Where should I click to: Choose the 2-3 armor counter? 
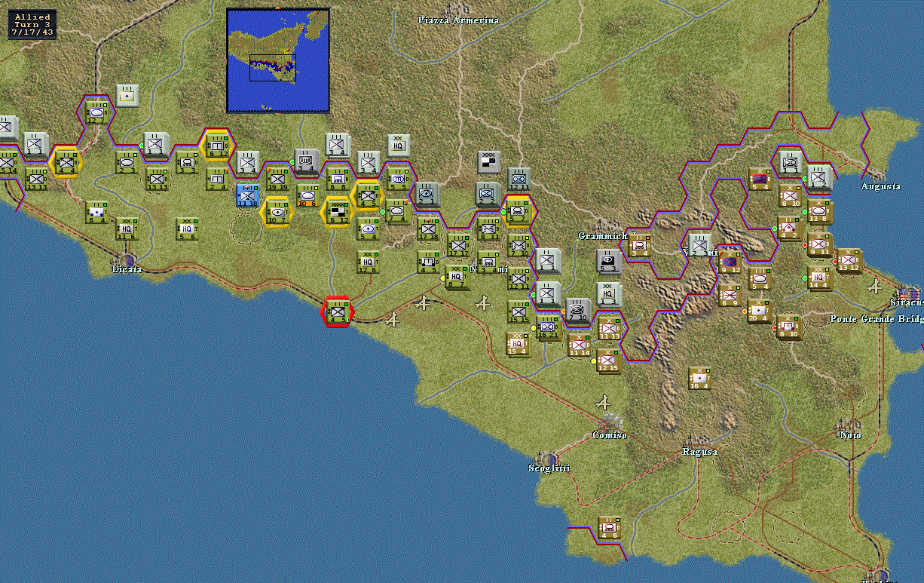(x=127, y=161)
